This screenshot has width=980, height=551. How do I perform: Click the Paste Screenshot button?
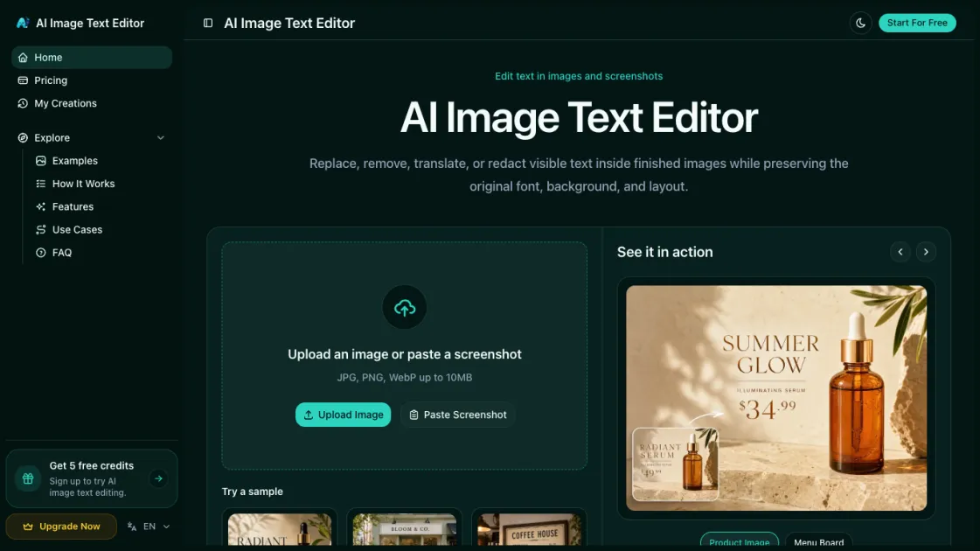[x=458, y=415]
